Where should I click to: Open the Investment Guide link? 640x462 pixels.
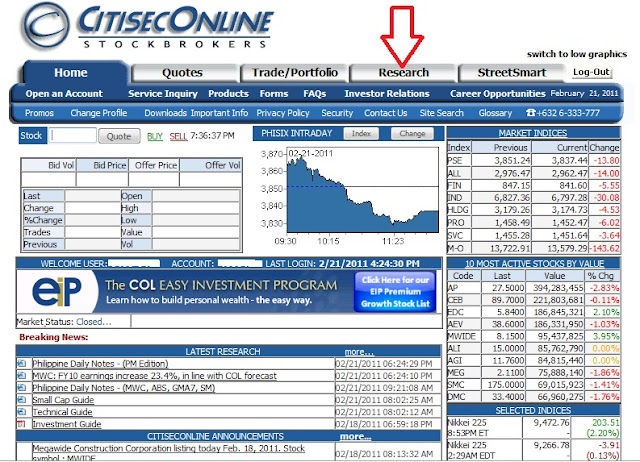pyautogui.click(x=67, y=424)
